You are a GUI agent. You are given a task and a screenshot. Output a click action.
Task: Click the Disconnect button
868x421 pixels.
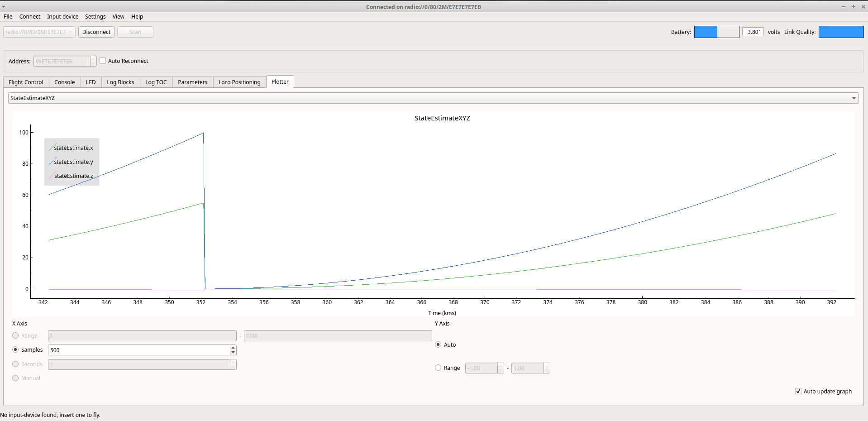[x=96, y=32]
